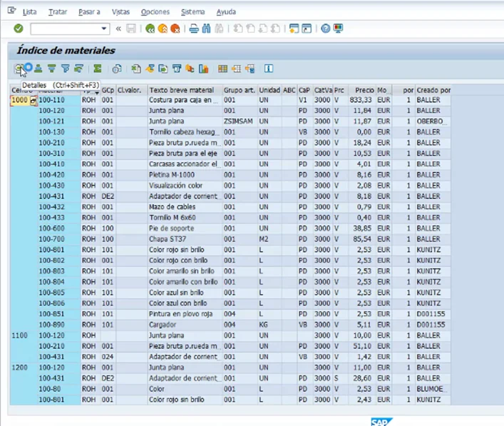The image size is (504, 426).
Task: Click the Details icon in list toolbar
Action: pyautogui.click(x=19, y=69)
